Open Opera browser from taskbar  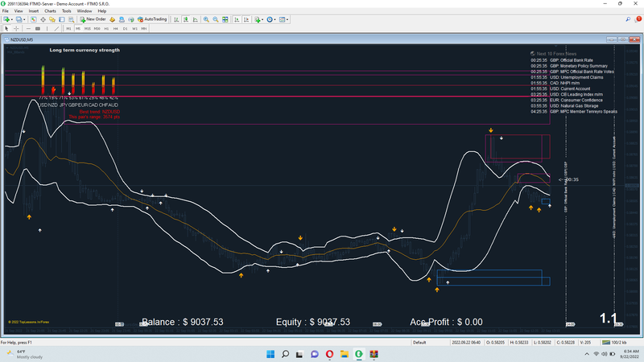pyautogui.click(x=329, y=354)
